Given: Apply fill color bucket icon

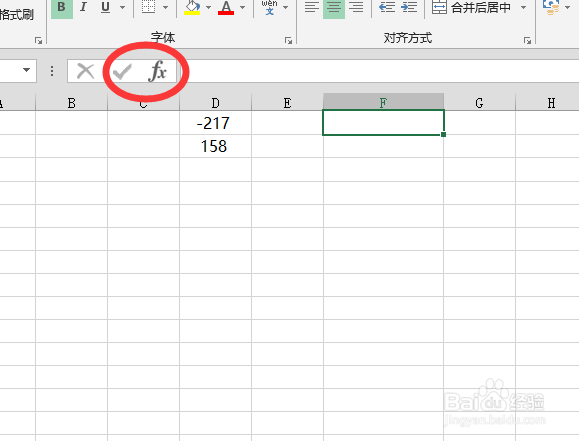Looking at the screenshot, I should point(192,7).
